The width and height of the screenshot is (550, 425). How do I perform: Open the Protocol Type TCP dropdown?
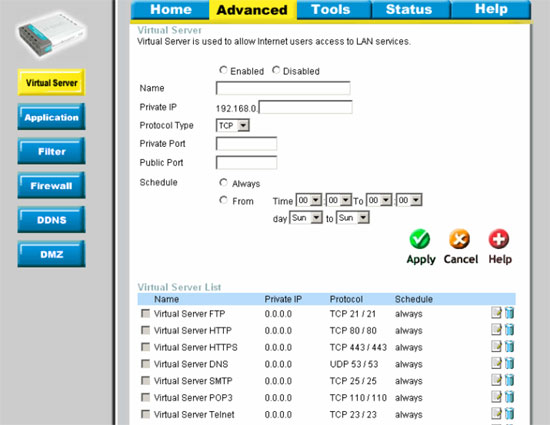point(233,126)
